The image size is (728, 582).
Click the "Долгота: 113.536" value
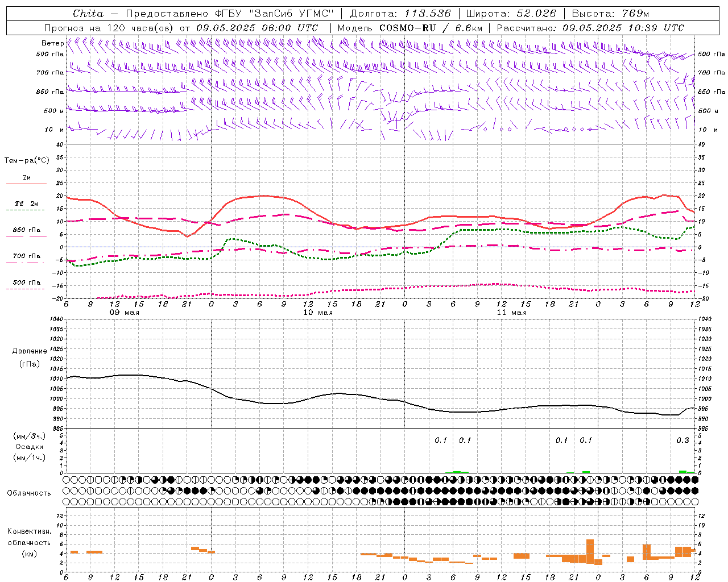point(400,14)
